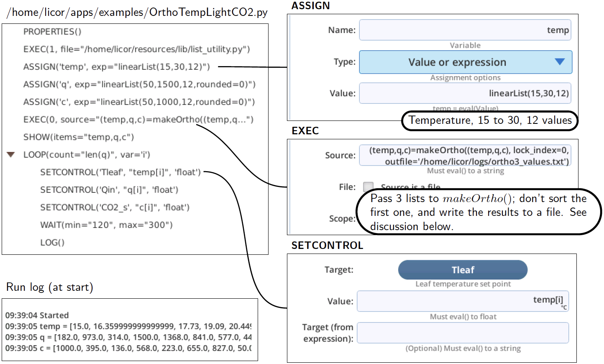The image size is (604, 364).
Task: Click the Target from expression field
Action: click(463, 333)
